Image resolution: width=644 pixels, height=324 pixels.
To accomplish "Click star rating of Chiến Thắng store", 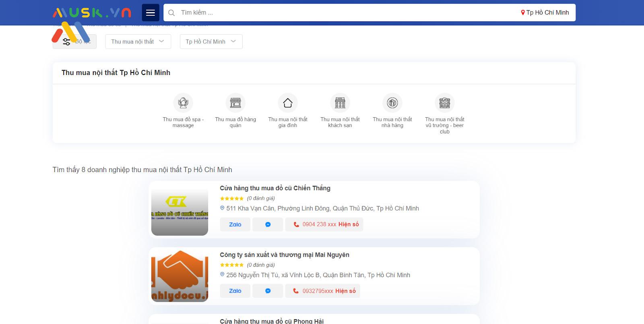I will coord(232,198).
